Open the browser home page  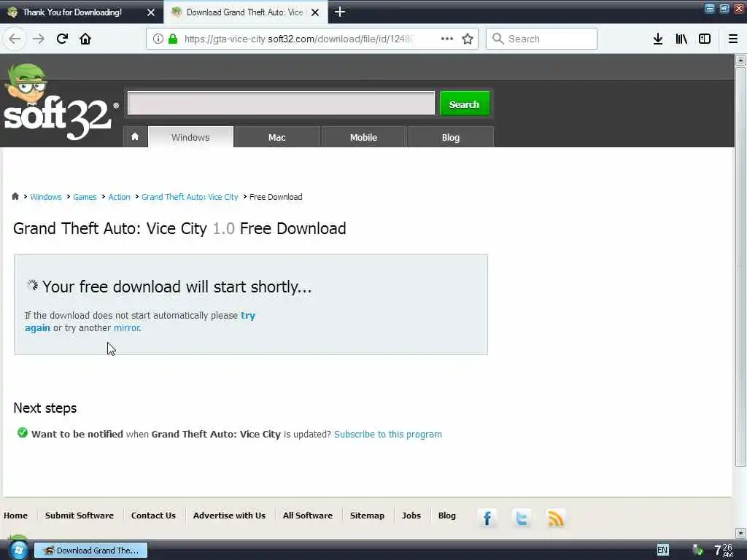coord(85,39)
